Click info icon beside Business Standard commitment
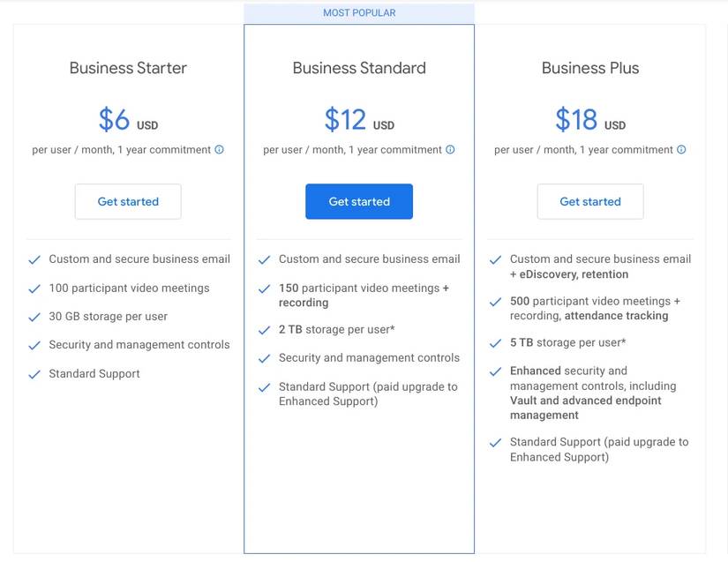The height and width of the screenshot is (562, 728). 450,150
